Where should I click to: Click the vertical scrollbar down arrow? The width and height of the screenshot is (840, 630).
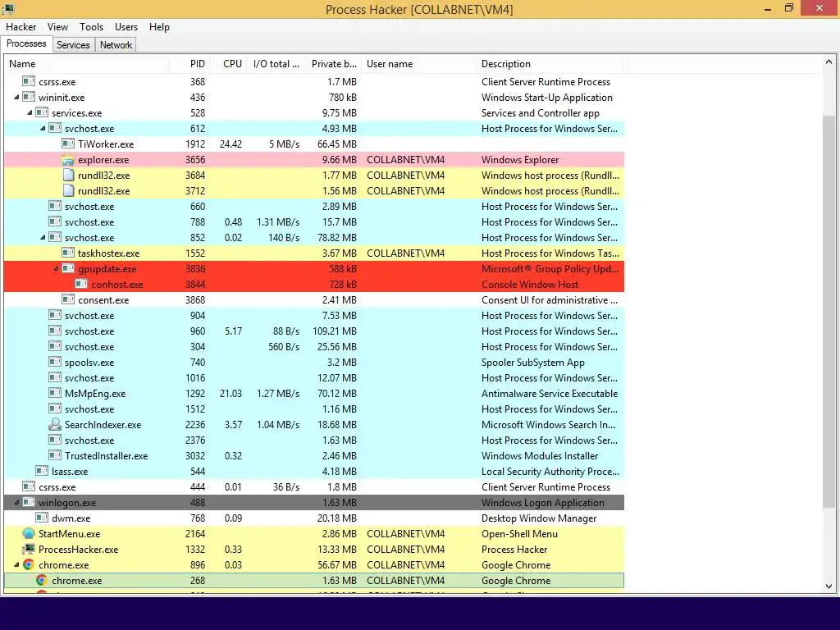point(829,586)
